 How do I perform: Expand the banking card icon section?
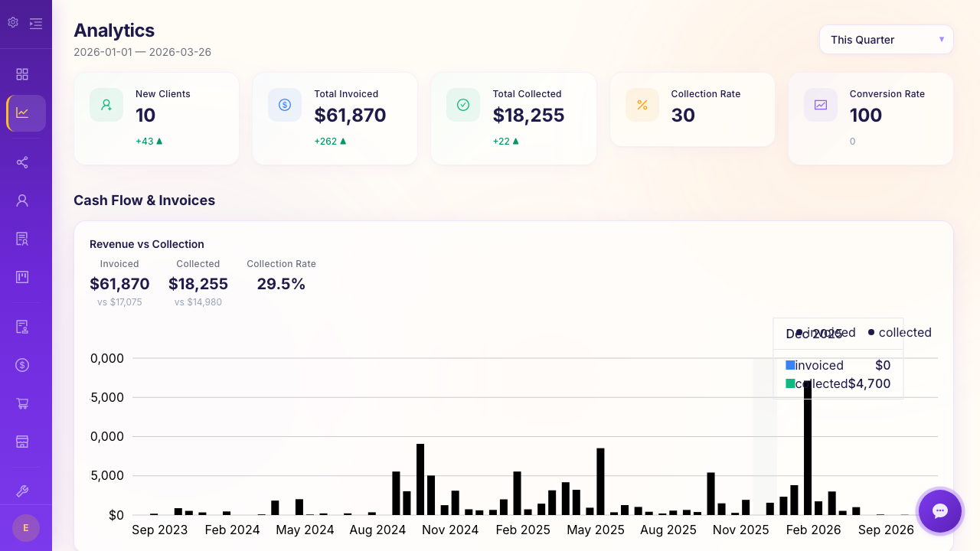click(22, 442)
